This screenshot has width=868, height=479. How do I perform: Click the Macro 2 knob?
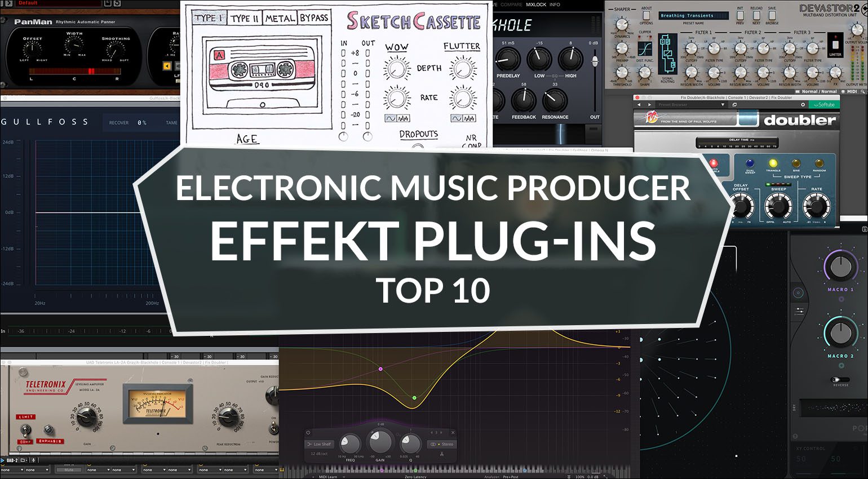841,332
